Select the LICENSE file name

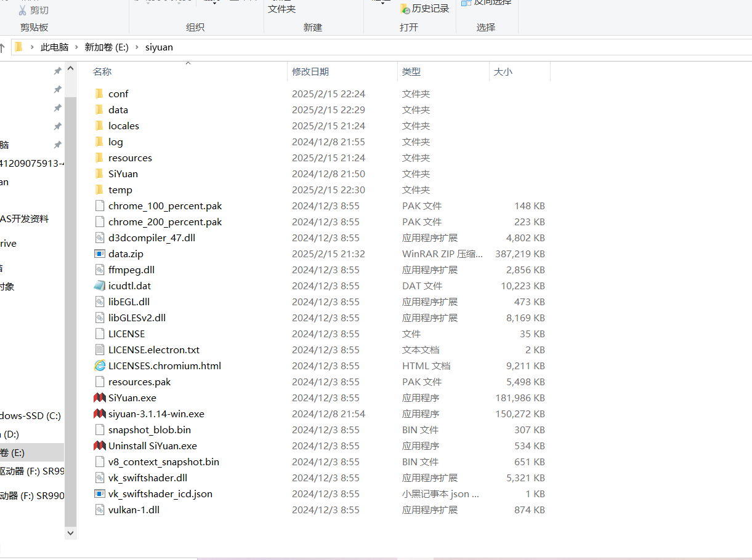click(127, 334)
